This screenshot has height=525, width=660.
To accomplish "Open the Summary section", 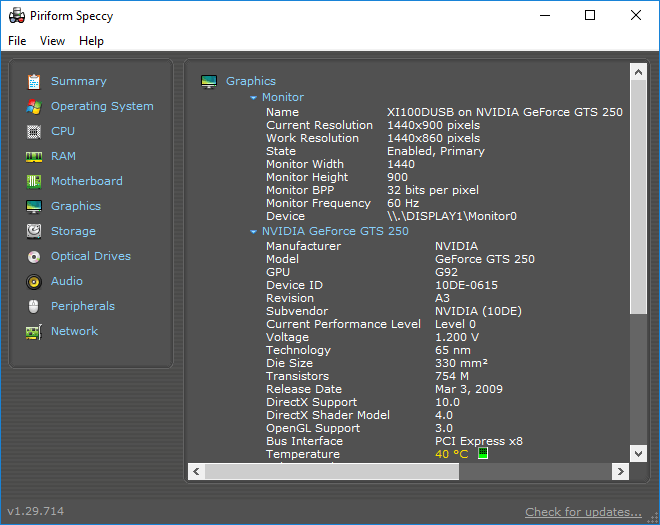I will [79, 81].
